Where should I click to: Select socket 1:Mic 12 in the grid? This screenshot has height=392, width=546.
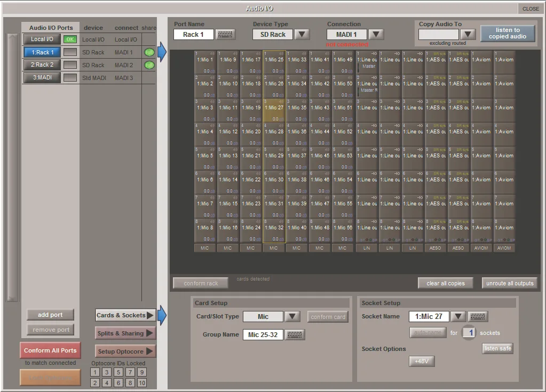tap(228, 134)
